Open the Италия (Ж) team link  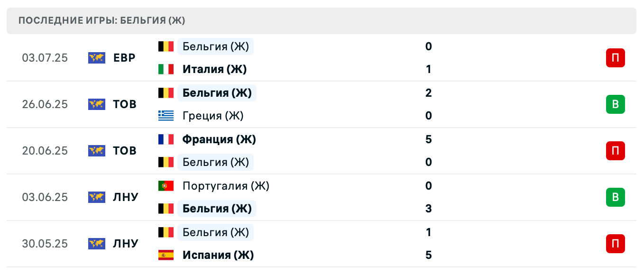pyautogui.click(x=214, y=69)
